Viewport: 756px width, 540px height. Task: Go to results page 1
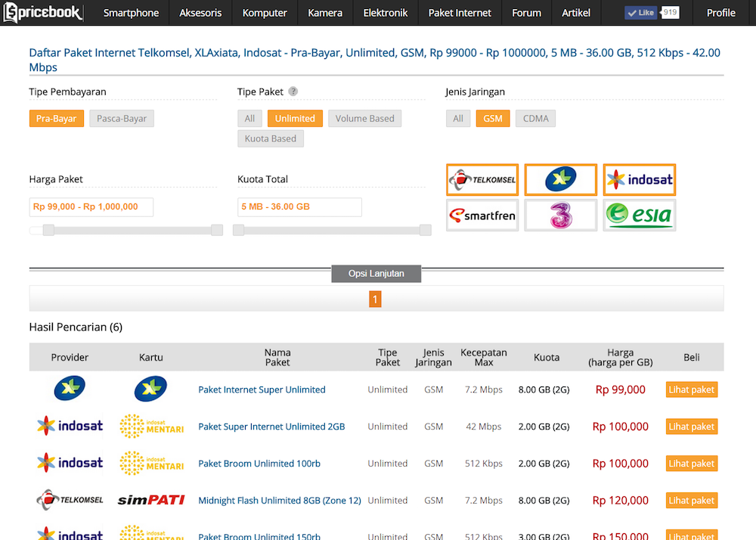coord(375,299)
